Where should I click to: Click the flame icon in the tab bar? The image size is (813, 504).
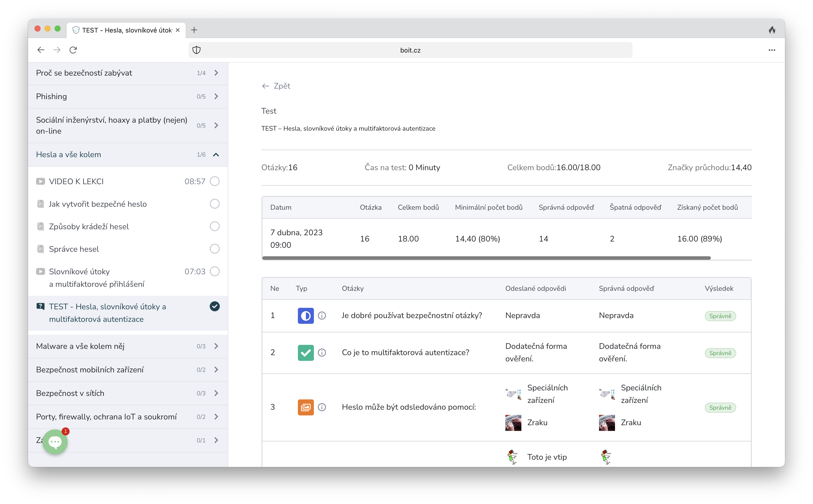[x=772, y=30]
